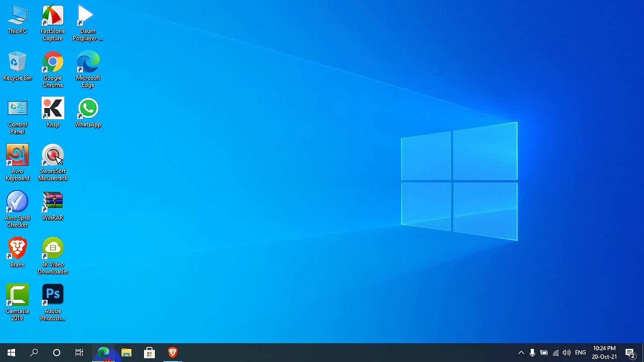Open Task View on the taskbar
The image size is (644, 362).
(79, 352)
